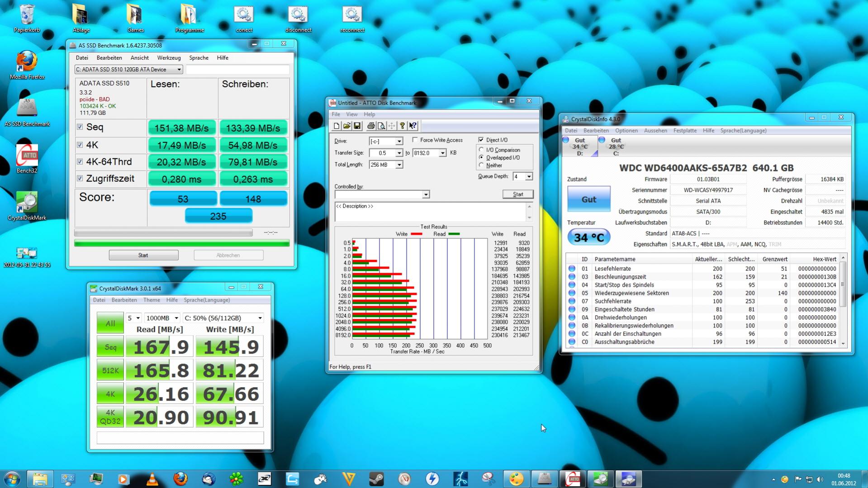
Task: Click the ICQ green flower icon in taskbar
Action: click(237, 479)
